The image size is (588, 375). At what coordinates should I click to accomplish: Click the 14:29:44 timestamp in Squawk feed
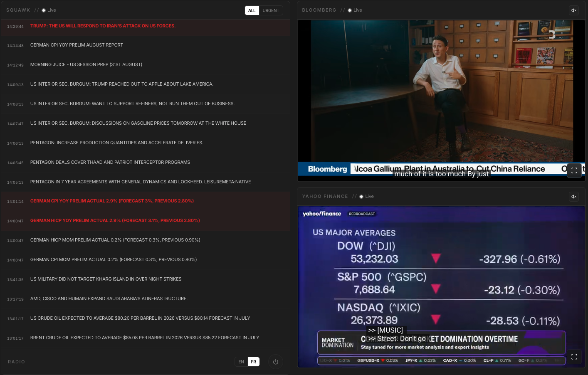pyautogui.click(x=15, y=27)
